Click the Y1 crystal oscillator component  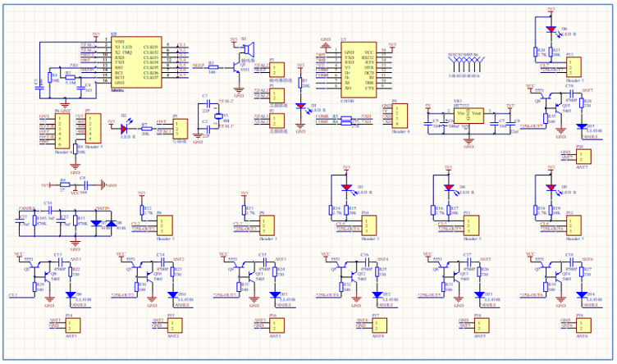tap(219, 117)
